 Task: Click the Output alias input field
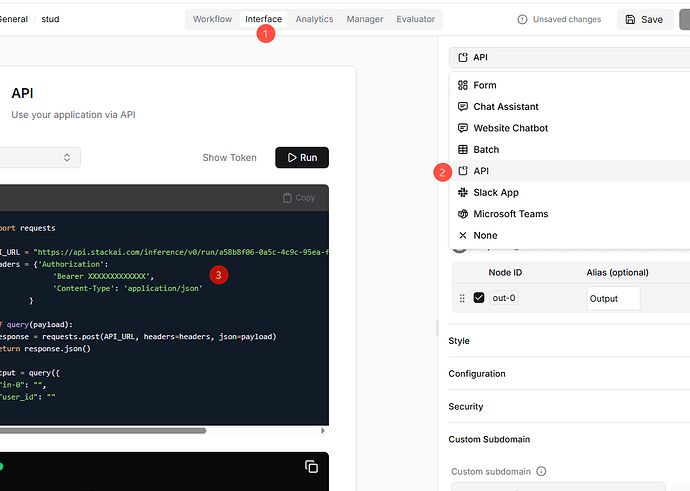pyautogui.click(x=613, y=299)
